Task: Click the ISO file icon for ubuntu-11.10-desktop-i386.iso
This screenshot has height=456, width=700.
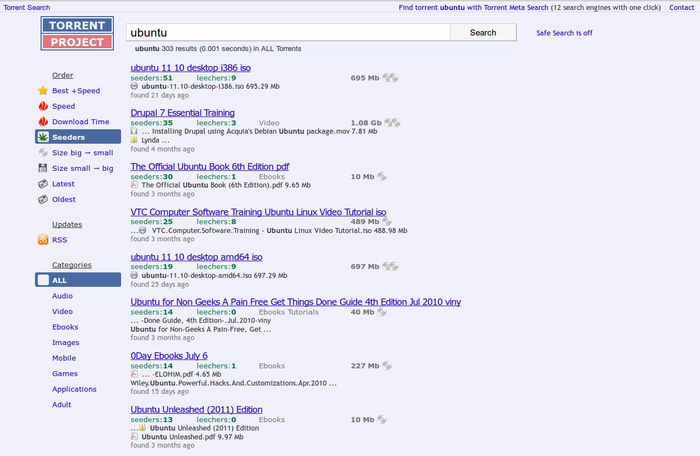Action: point(134,86)
